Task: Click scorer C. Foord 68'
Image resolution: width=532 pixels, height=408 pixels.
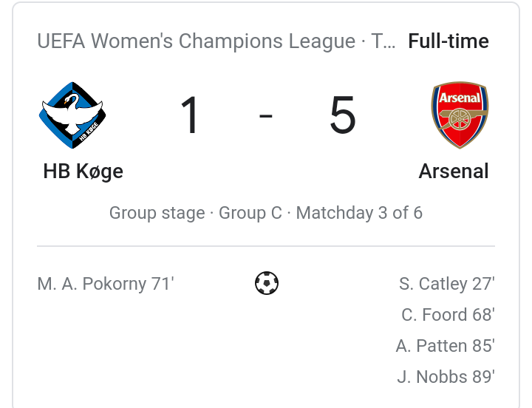Action: [x=449, y=315]
